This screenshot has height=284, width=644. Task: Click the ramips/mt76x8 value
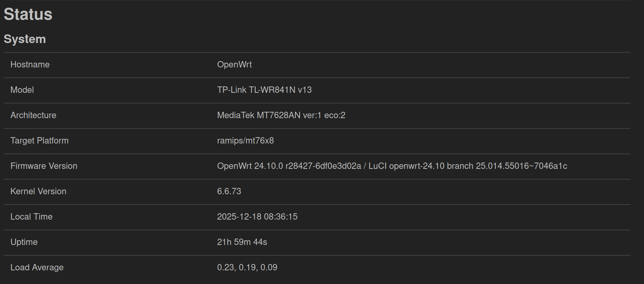pos(245,140)
